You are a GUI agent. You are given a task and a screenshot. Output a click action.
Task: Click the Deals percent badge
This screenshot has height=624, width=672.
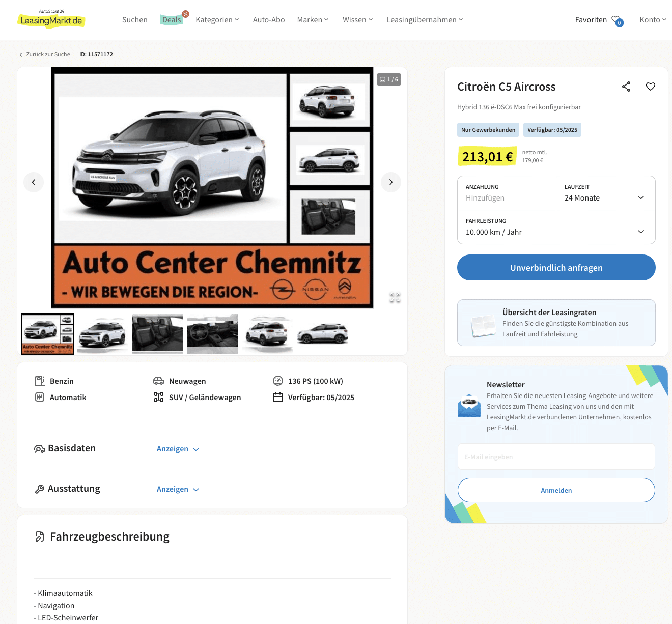coord(186,14)
